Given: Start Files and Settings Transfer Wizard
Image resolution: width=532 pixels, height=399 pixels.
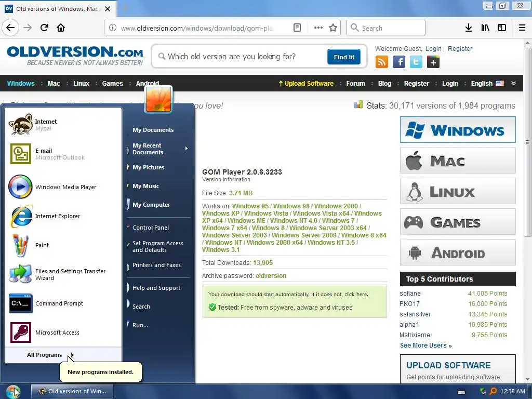Looking at the screenshot, I should 63,274.
